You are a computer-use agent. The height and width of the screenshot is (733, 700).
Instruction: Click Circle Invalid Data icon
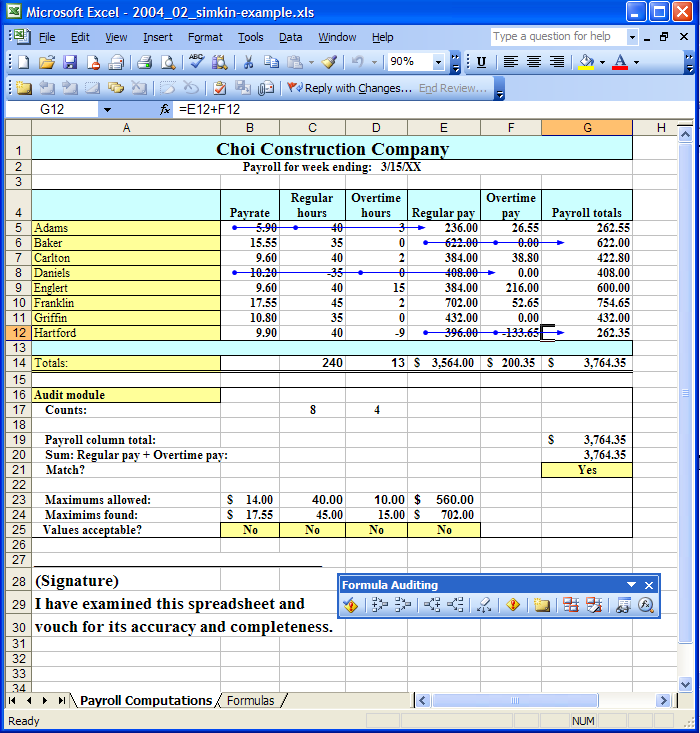coord(570,605)
